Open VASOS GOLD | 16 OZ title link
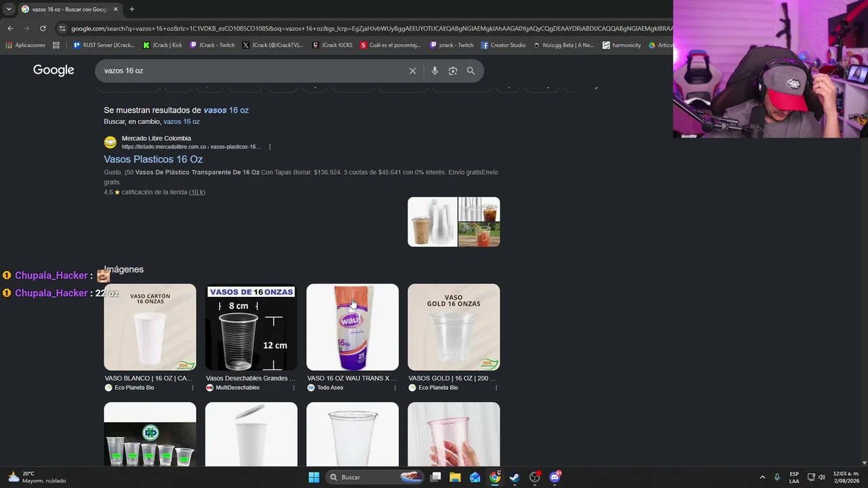The width and height of the screenshot is (868, 488). 452,378
